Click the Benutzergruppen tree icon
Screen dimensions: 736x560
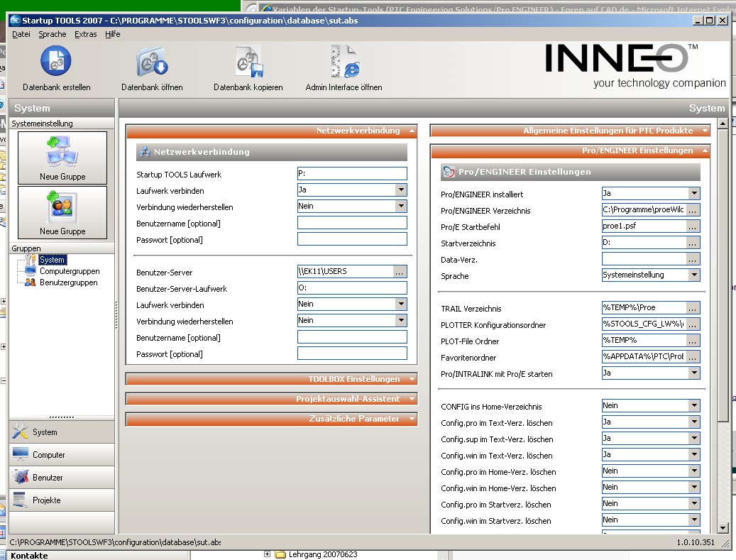(31, 282)
